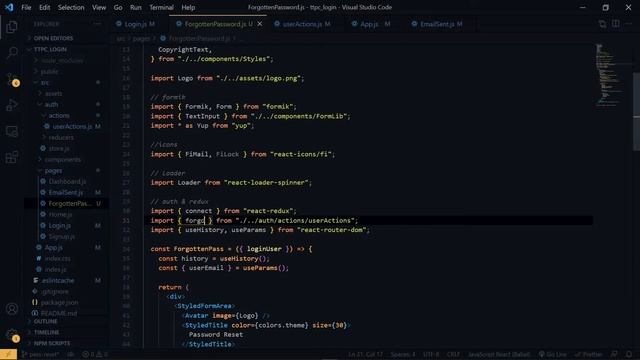Open the File menu
The image size is (640, 360).
click(26, 7)
